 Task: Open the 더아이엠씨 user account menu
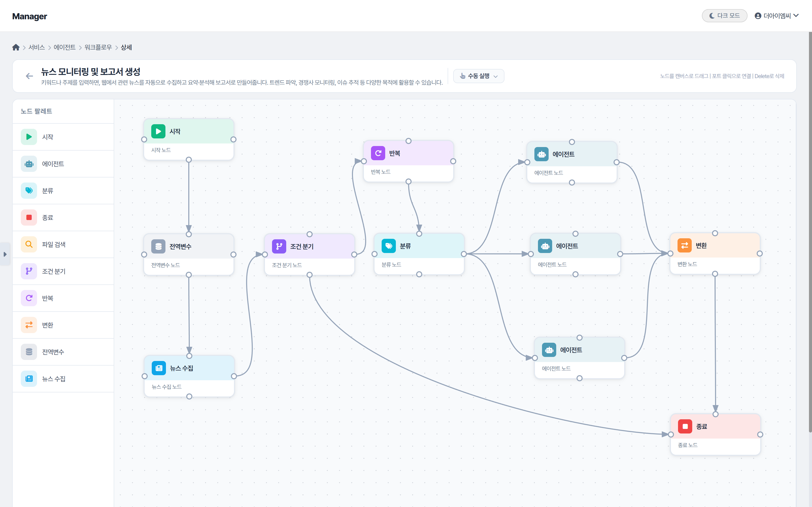[x=776, y=16]
